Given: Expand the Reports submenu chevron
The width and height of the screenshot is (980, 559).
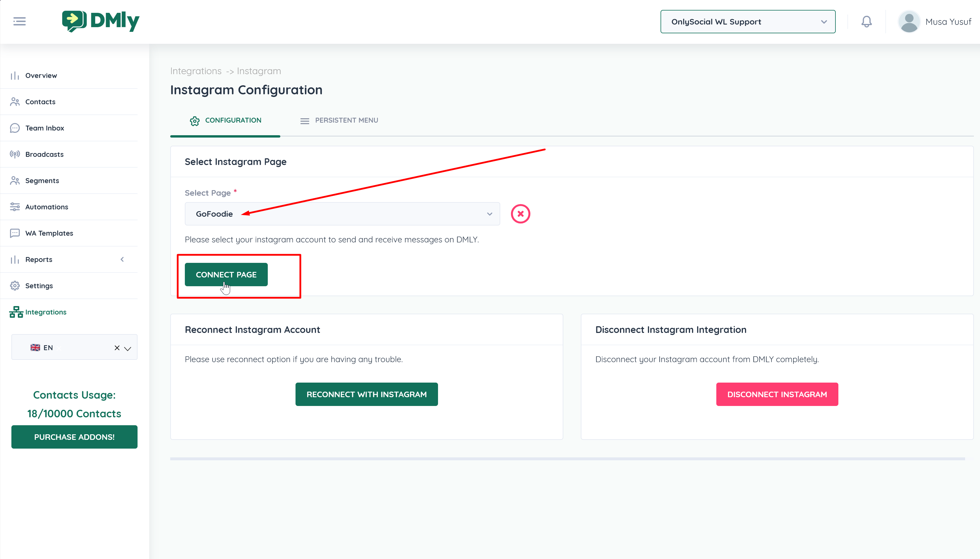Looking at the screenshot, I should coord(122,260).
